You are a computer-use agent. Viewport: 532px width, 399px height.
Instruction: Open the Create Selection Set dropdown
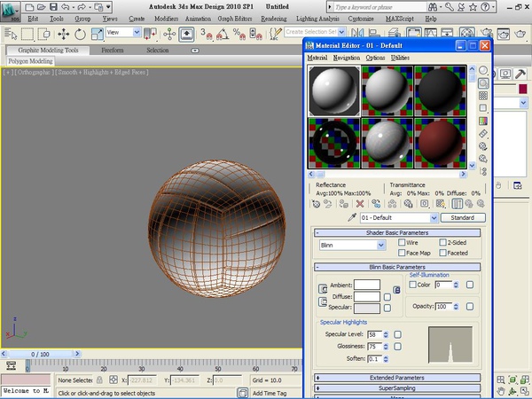tap(341, 32)
